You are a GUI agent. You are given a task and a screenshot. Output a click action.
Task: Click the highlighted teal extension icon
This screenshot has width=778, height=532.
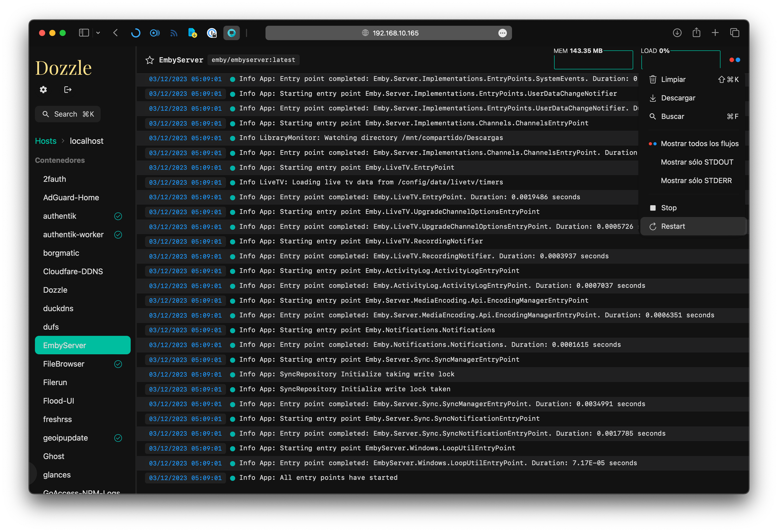tap(231, 33)
